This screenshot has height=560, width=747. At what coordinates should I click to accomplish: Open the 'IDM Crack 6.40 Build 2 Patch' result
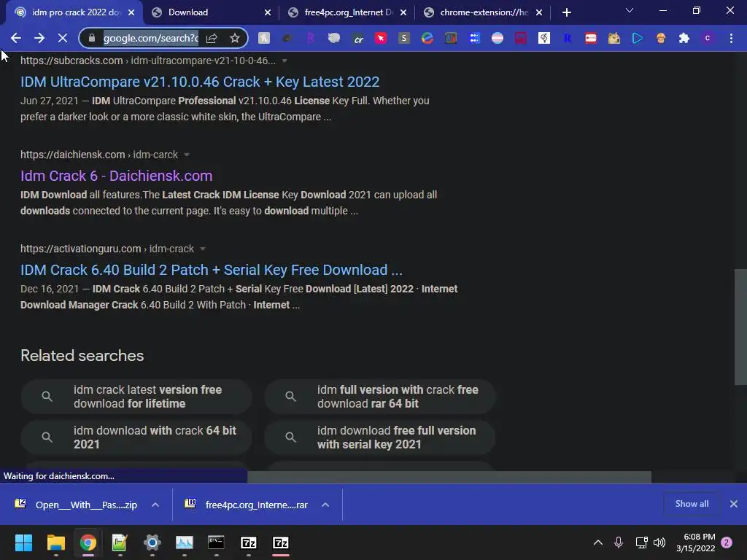[211, 270]
